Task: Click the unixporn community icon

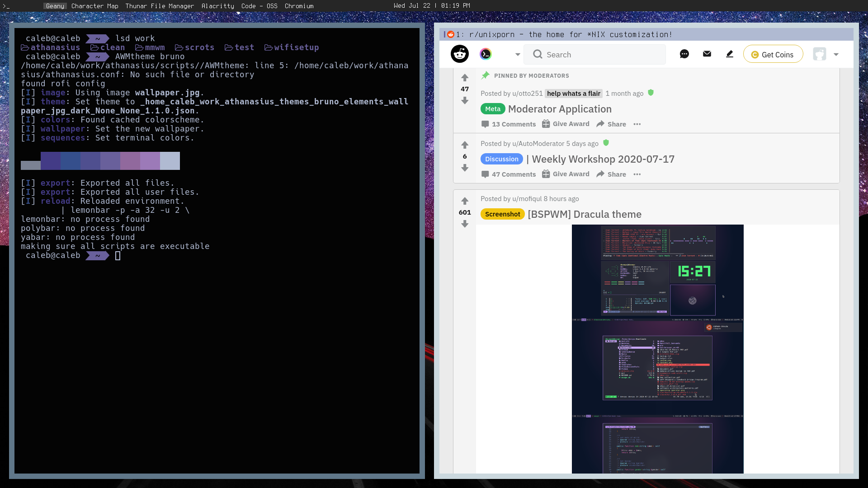Action: click(486, 54)
